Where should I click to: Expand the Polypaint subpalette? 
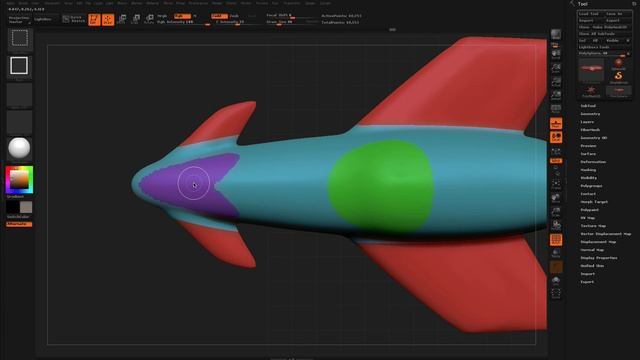click(x=590, y=210)
